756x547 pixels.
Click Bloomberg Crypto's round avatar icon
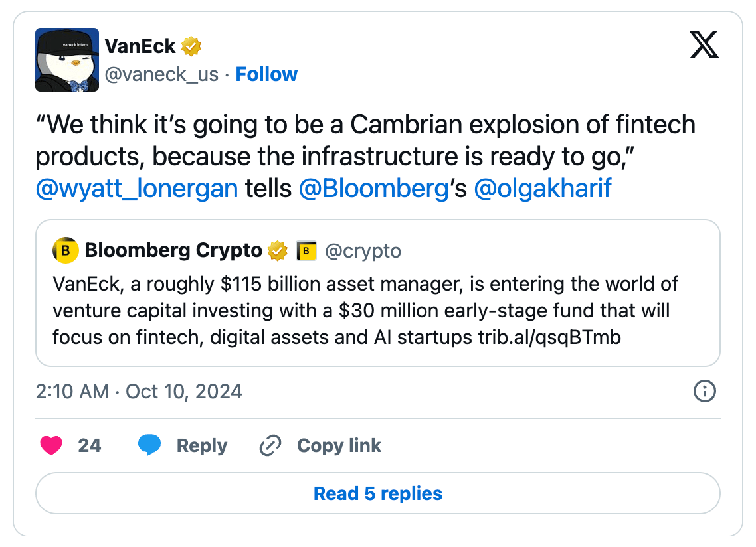point(65,251)
